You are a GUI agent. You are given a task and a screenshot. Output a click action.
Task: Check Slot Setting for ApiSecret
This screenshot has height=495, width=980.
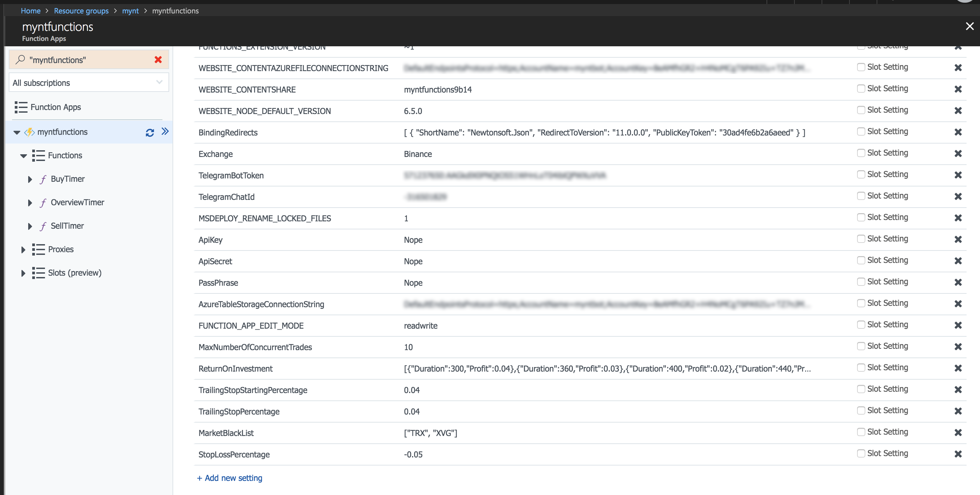coord(861,261)
